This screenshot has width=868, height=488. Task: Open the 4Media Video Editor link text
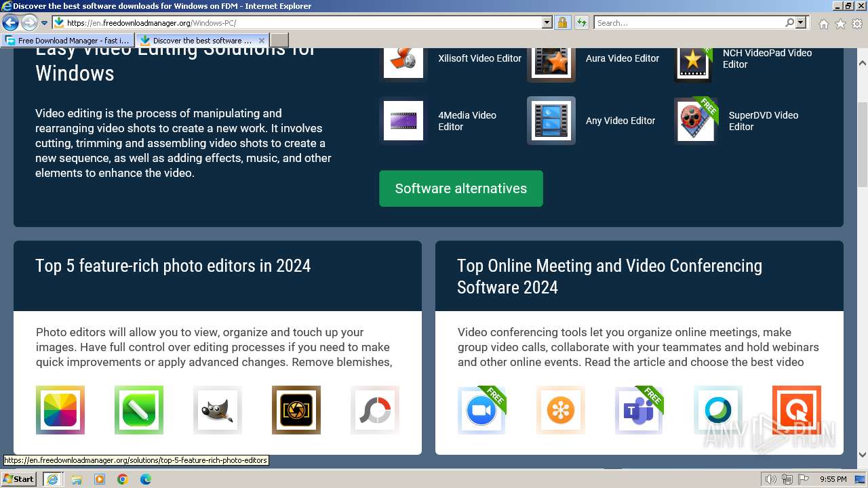pyautogui.click(x=467, y=121)
